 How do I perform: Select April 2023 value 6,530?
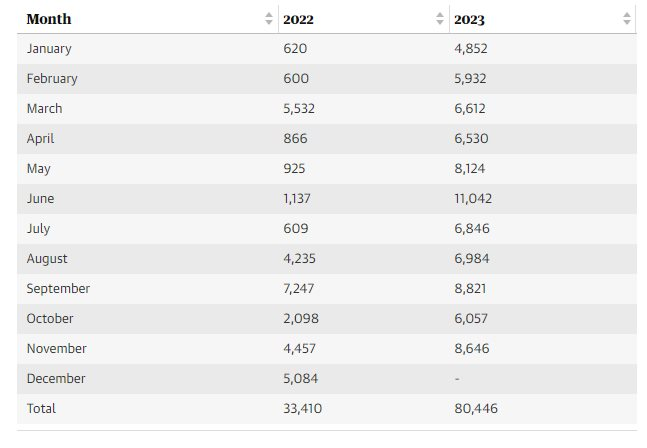[471, 138]
